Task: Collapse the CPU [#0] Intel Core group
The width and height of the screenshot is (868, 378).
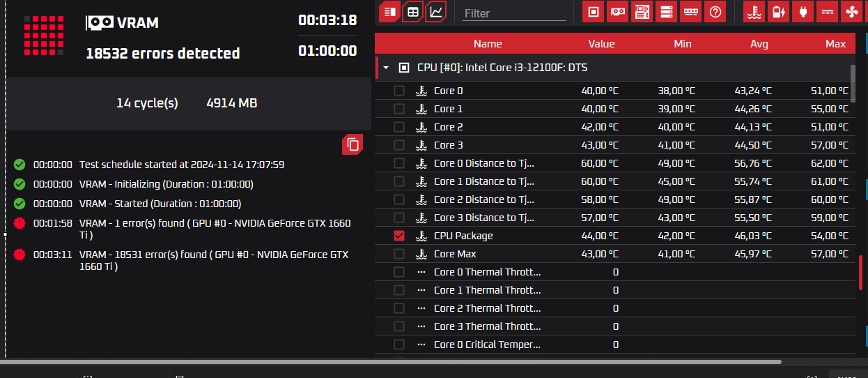Action: tap(386, 68)
